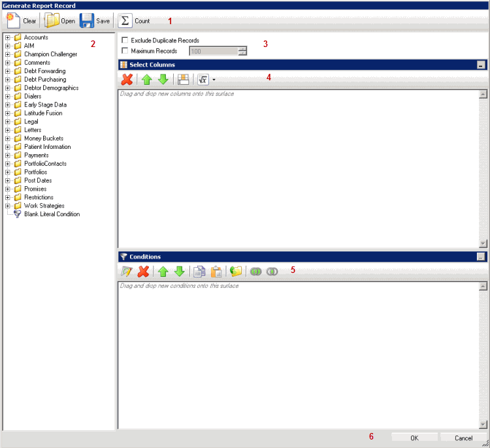Collapse the Select Columns panel with its minimize button
The width and height of the screenshot is (490, 448).
click(481, 65)
